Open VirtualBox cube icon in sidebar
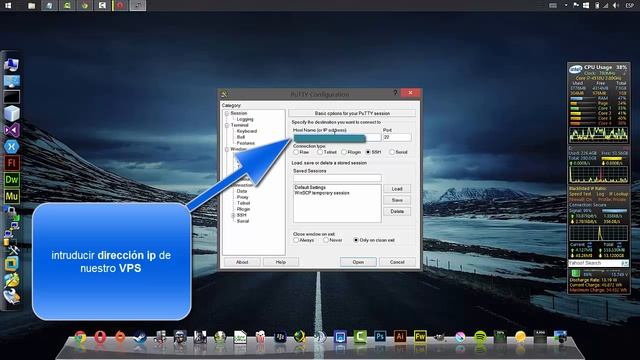The width and height of the screenshot is (640, 360). point(11,113)
